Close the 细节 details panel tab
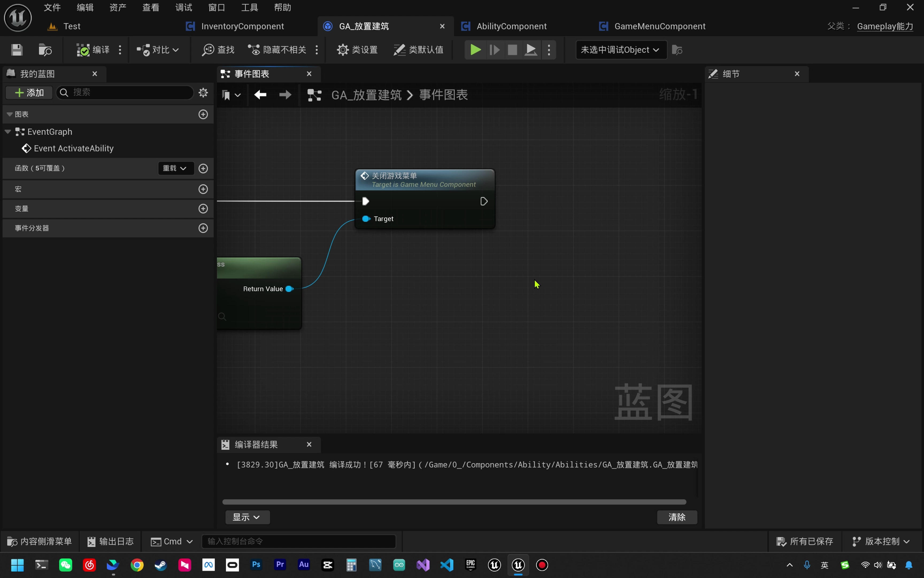 797,74
